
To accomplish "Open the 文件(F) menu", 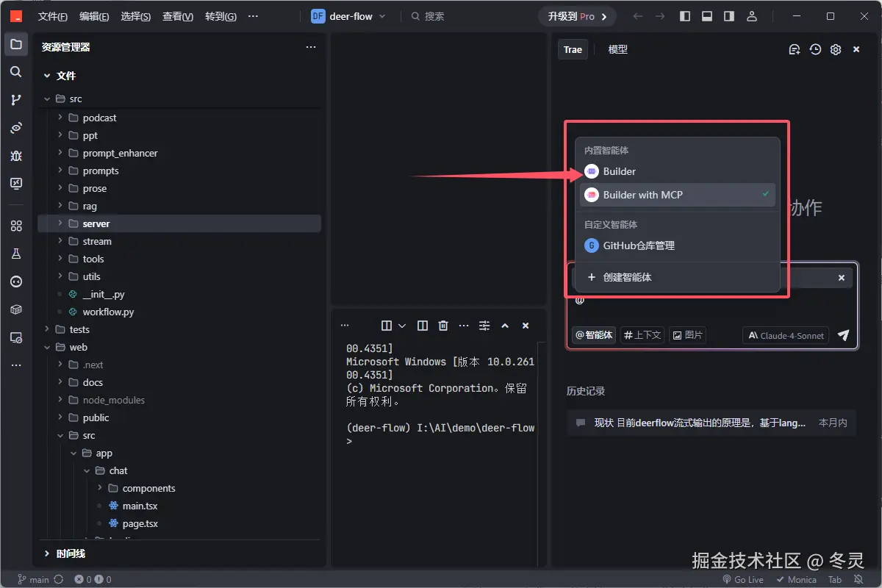I will [x=52, y=16].
